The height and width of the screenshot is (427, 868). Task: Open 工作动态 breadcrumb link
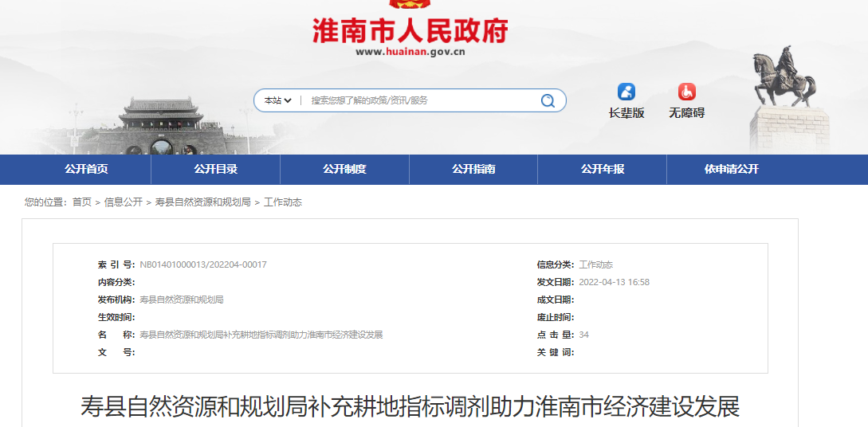click(283, 202)
